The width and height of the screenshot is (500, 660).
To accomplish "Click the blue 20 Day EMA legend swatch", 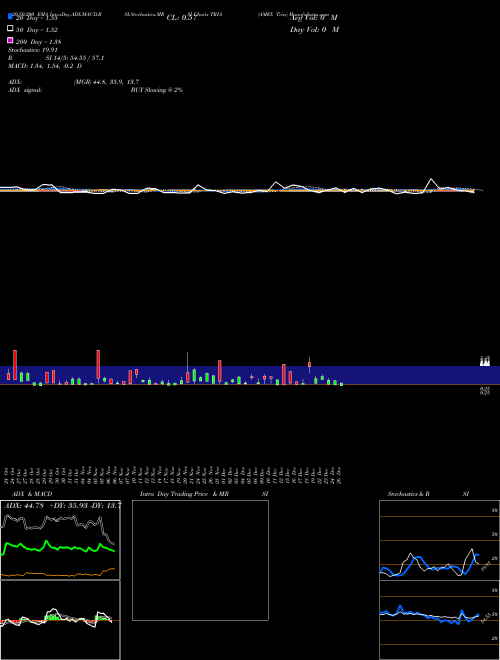I will pos(10,17).
